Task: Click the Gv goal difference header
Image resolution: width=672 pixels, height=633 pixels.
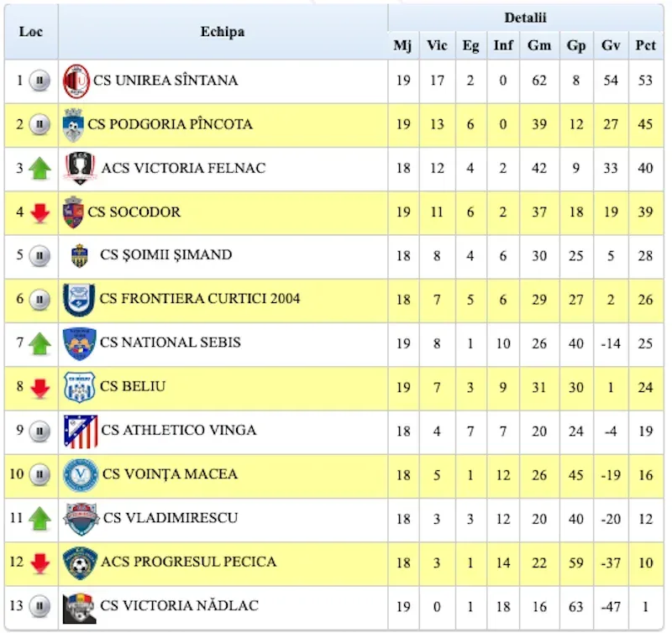Action: 611,45
